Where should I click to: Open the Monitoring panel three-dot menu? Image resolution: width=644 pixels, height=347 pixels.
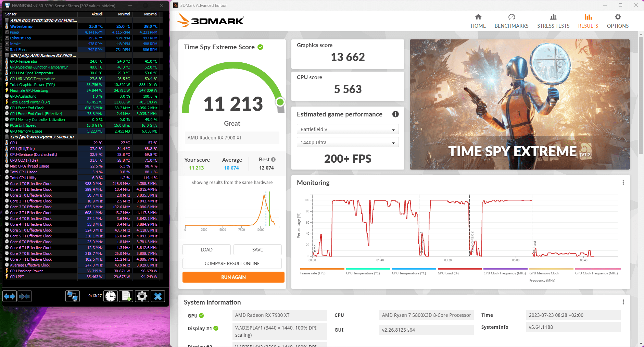(623, 183)
